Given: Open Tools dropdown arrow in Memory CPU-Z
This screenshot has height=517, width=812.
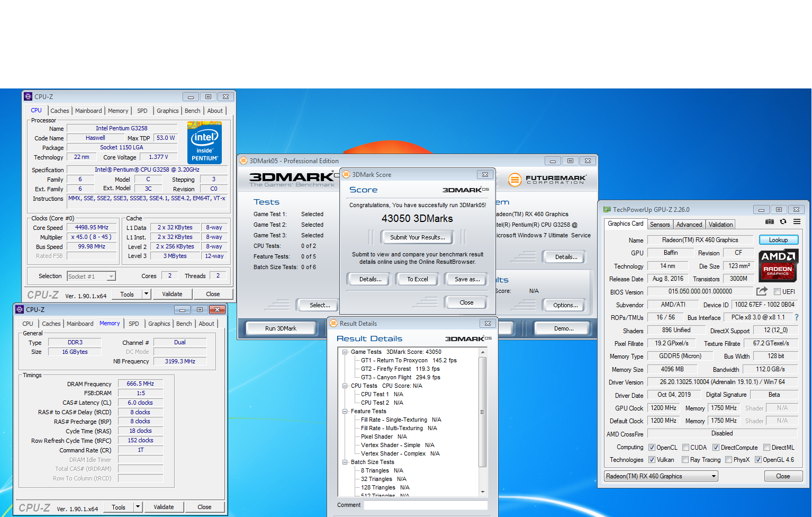Looking at the screenshot, I should pyautogui.click(x=138, y=507).
